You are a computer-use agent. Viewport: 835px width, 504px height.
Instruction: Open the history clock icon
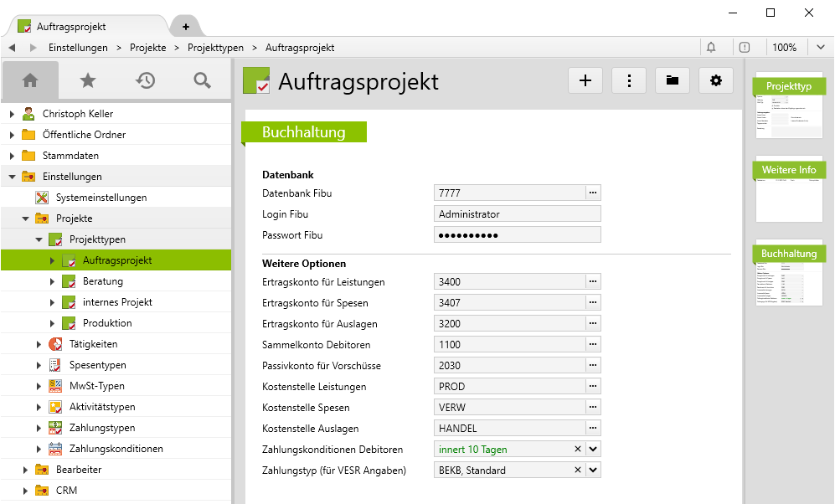145,80
